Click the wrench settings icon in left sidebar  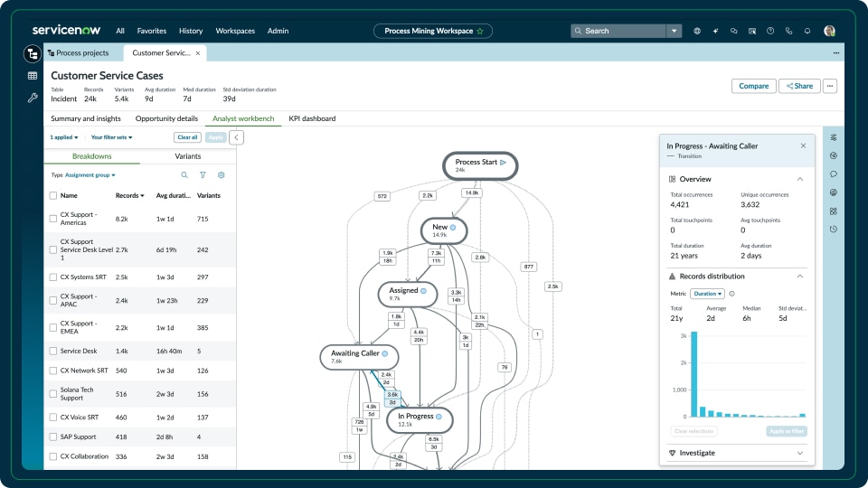[x=33, y=98]
